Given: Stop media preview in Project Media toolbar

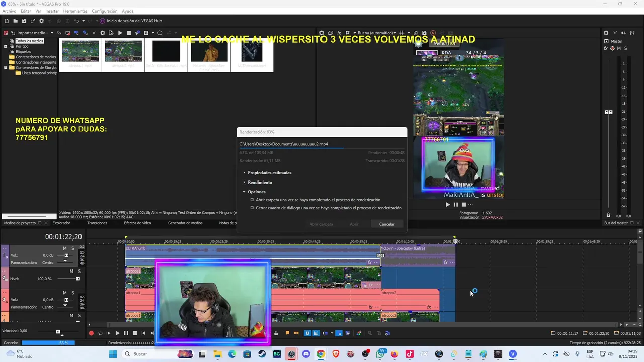Looking at the screenshot, I should 128,33.
